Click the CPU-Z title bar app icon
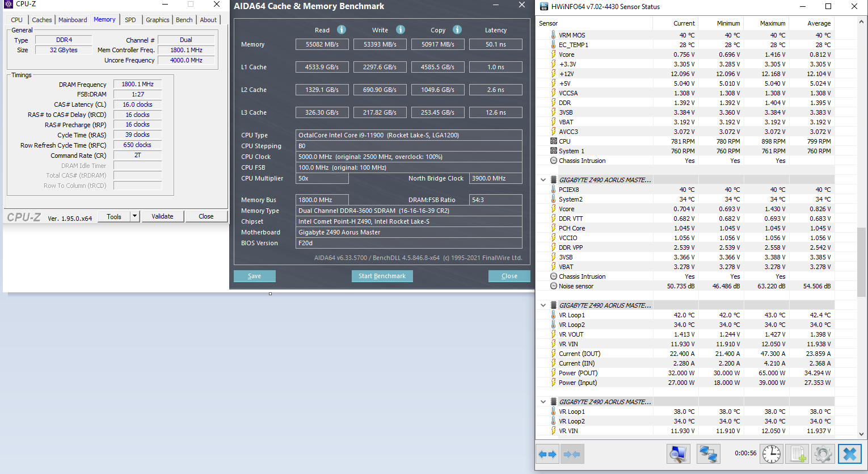This screenshot has width=868, height=474. coord(9,4)
